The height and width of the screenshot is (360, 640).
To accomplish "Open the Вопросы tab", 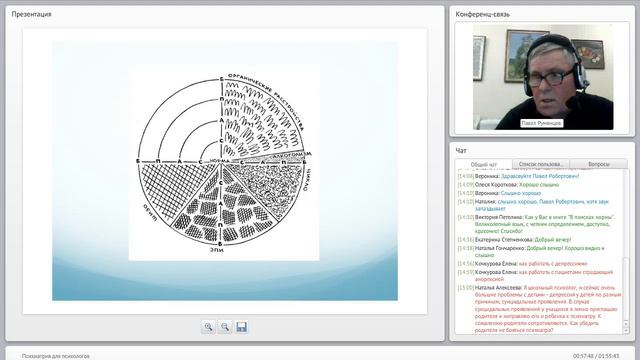I will click(x=599, y=164).
